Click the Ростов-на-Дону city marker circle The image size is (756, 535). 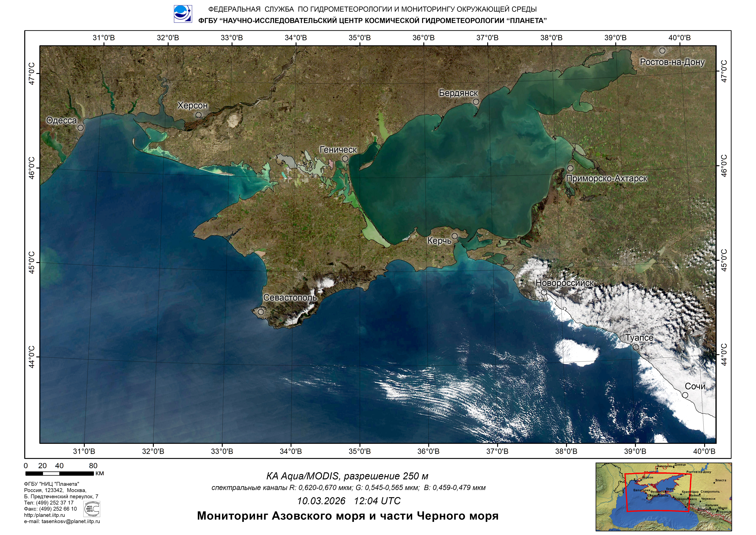662,51
